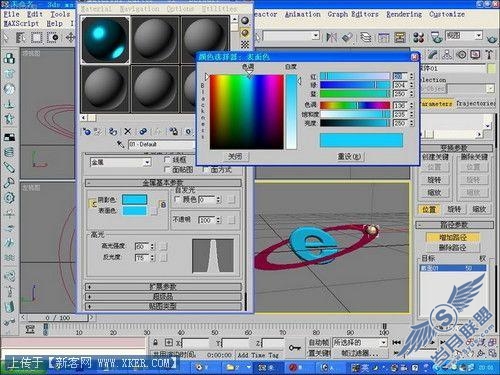Click the 色调 hue slider in color selector
This screenshot has height=375, width=500.
355,105
